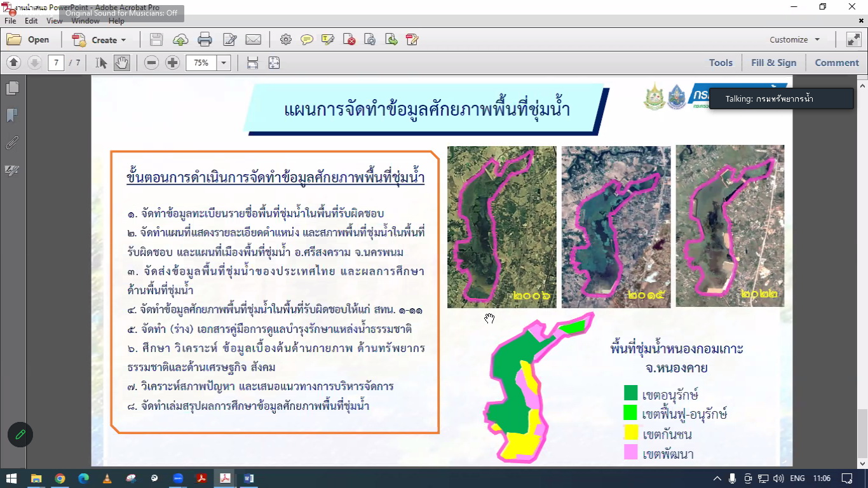
Task: Click the 2022 satellite image
Action: click(730, 226)
